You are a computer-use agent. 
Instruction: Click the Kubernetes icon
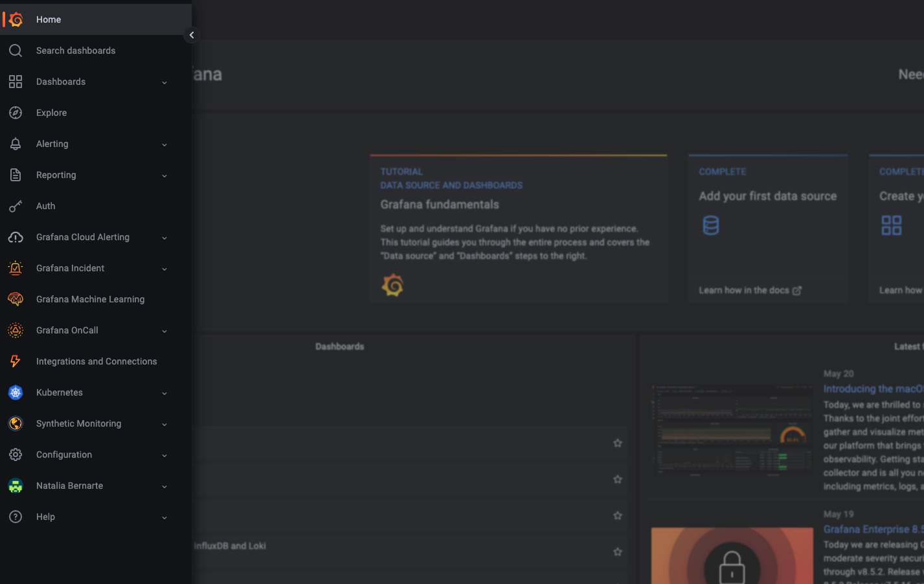click(16, 392)
